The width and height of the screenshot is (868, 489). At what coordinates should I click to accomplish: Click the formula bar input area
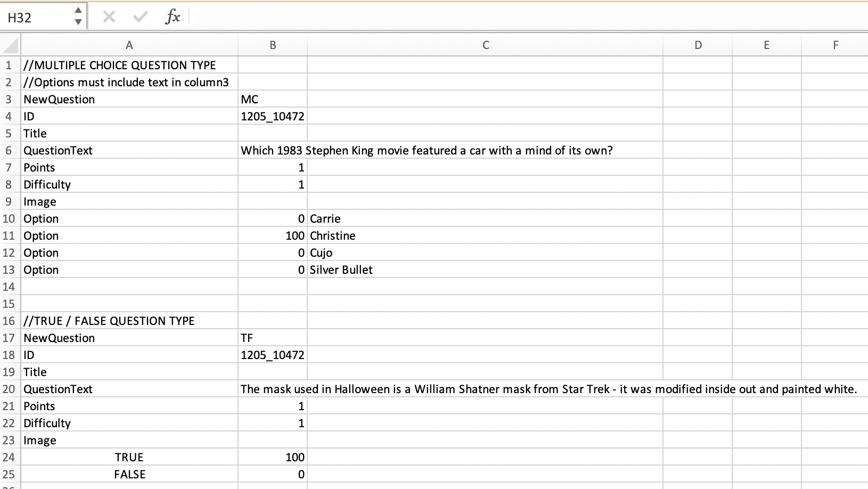[x=530, y=17]
